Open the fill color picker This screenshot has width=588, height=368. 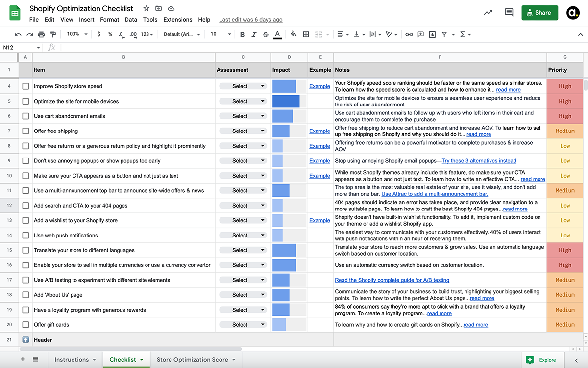click(293, 34)
